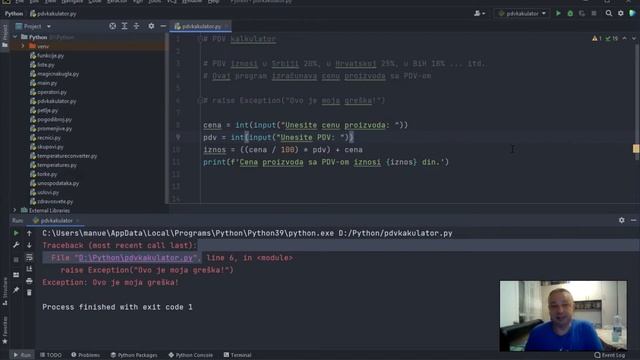This screenshot has height=360, width=640.
Task: Select magicnakugla.py in the project tree
Action: (54, 74)
